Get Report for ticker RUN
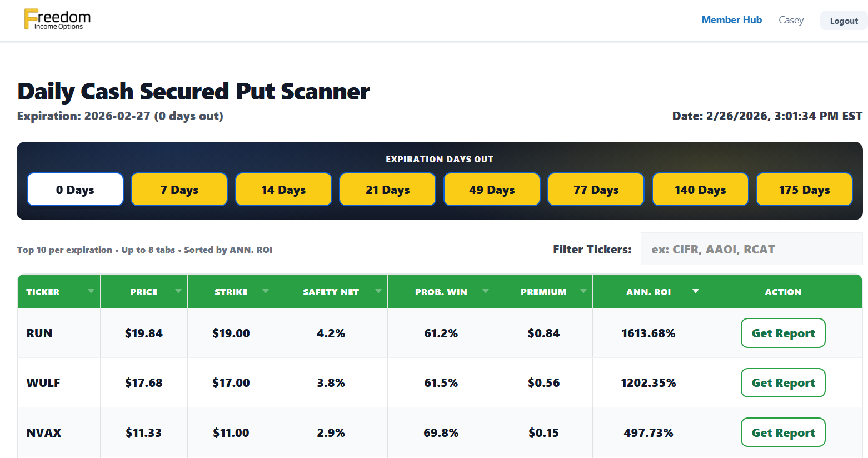This screenshot has width=868, height=458. pyautogui.click(x=783, y=333)
